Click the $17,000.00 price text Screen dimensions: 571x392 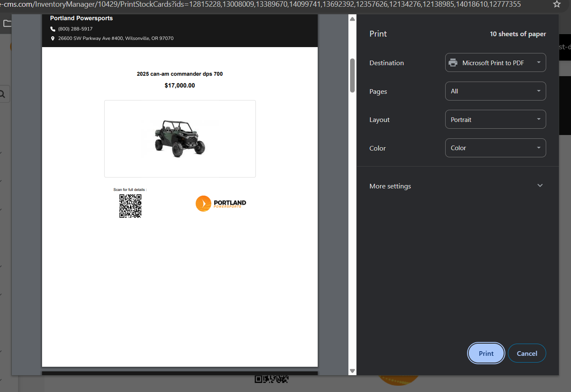coord(180,85)
